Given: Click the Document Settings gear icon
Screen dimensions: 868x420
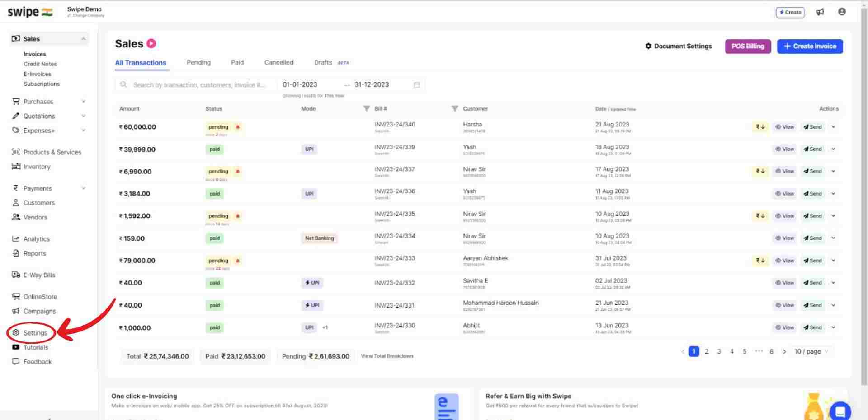Looking at the screenshot, I should click(x=648, y=46).
